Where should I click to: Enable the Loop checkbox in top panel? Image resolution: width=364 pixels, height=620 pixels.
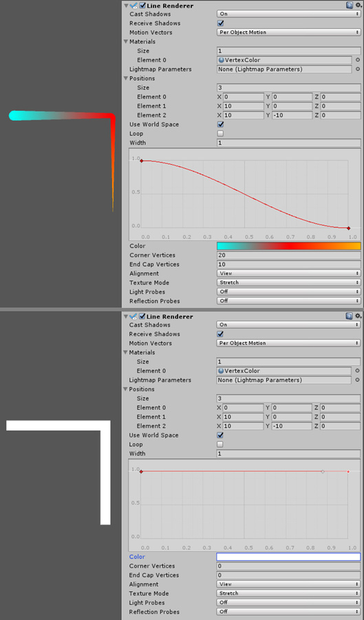click(221, 134)
